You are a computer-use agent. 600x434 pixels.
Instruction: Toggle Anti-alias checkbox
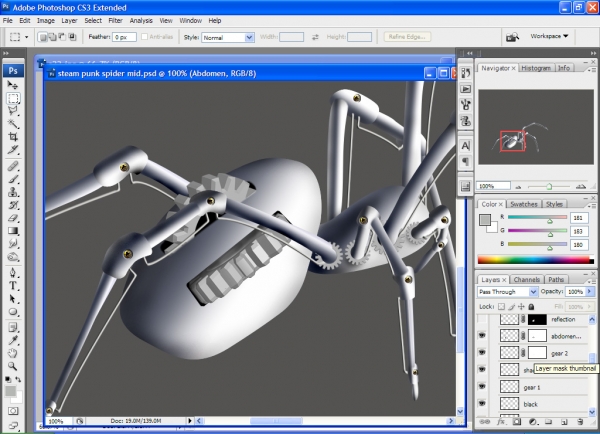[144, 37]
